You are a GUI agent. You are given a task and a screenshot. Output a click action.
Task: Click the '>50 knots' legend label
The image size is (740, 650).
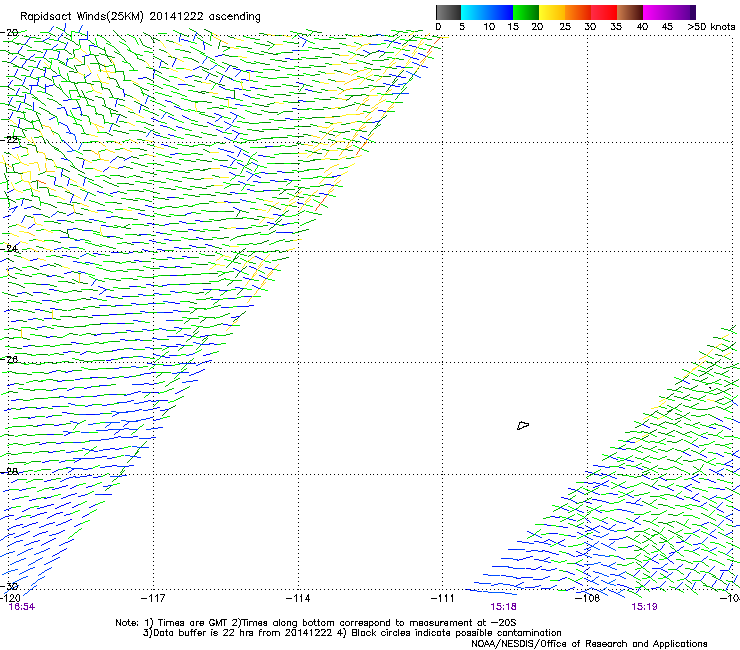(x=711, y=27)
